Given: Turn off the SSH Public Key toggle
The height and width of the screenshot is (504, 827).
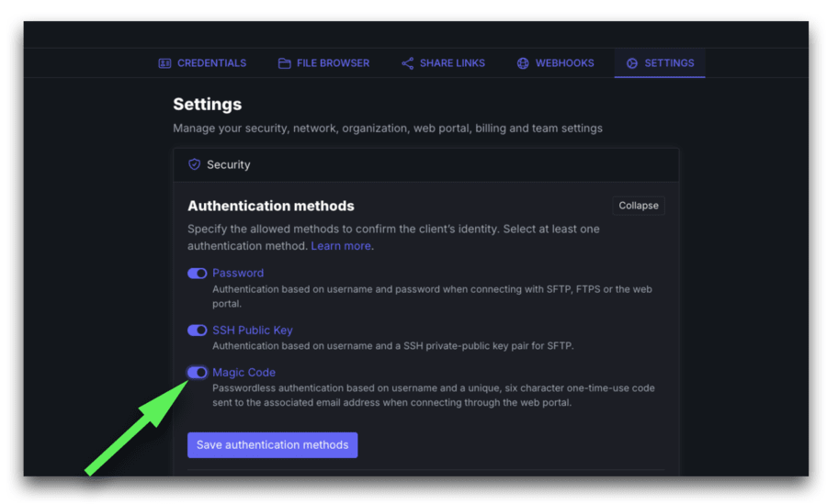Looking at the screenshot, I should pyautogui.click(x=198, y=330).
